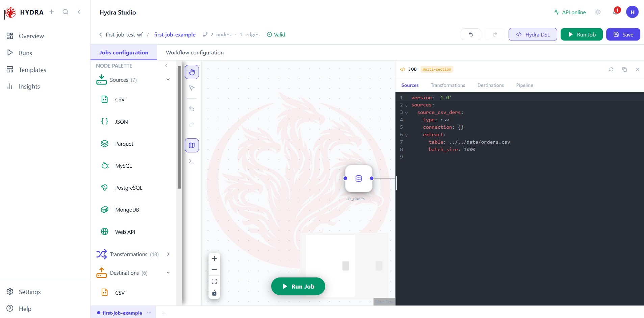The image size is (644, 318).
Task: Switch to the Workflow configuration tab
Action: (195, 52)
